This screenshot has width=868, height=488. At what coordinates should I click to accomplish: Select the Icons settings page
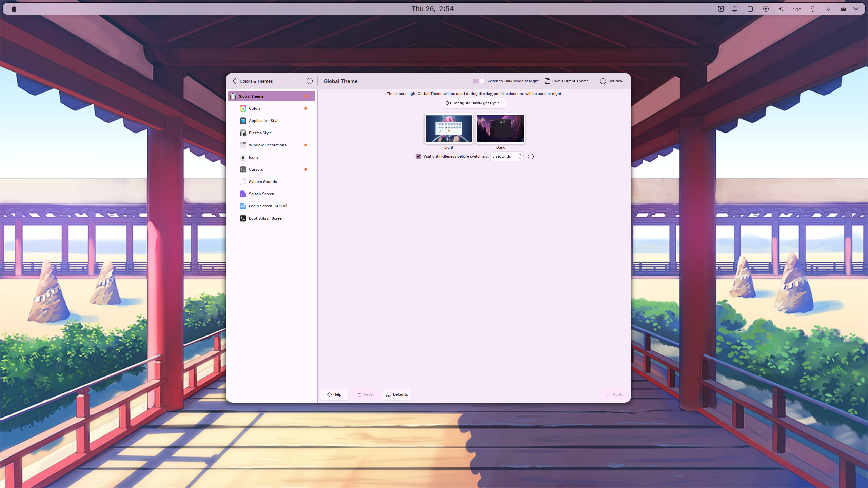[253, 157]
